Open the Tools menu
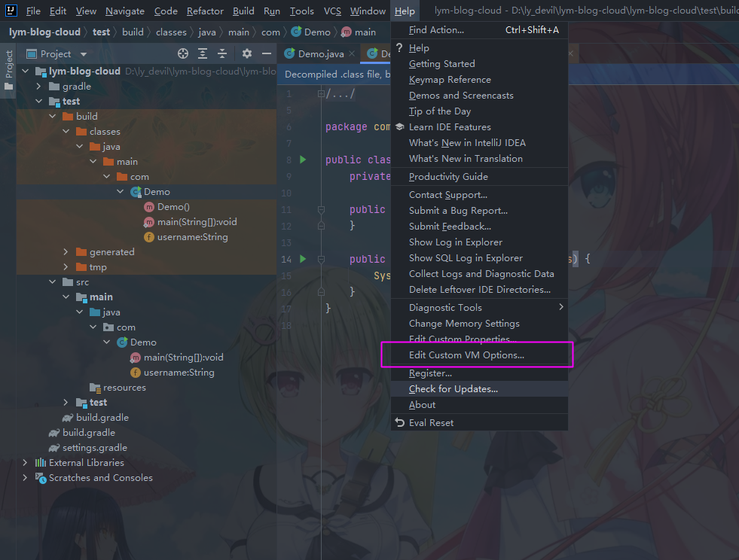739x560 pixels. coord(301,11)
